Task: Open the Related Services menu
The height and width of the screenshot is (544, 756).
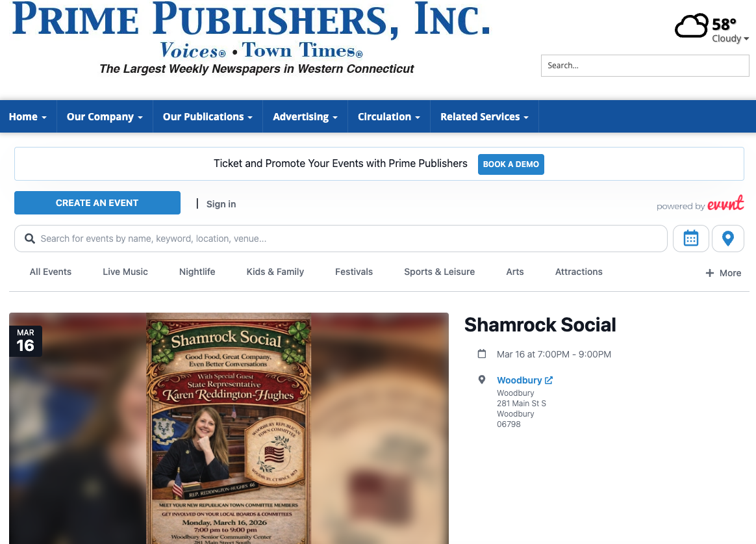Action: pyautogui.click(x=485, y=117)
